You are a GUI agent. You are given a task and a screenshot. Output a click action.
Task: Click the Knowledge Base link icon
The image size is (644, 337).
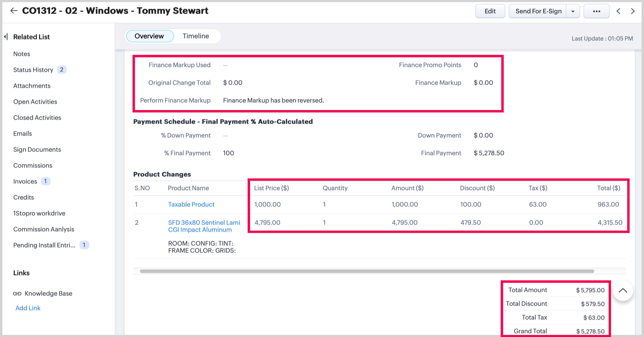click(x=17, y=294)
